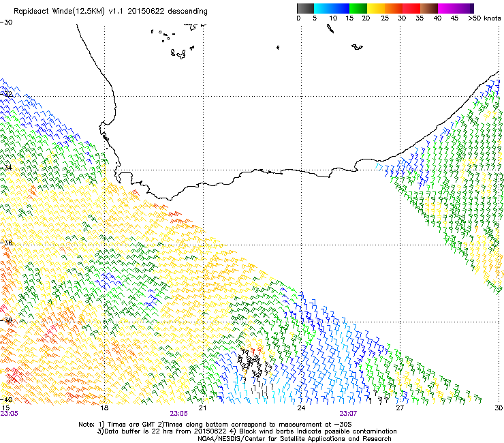Click the orange 25-30 knots color segment
The height and width of the screenshot is (443, 504).
point(394,8)
